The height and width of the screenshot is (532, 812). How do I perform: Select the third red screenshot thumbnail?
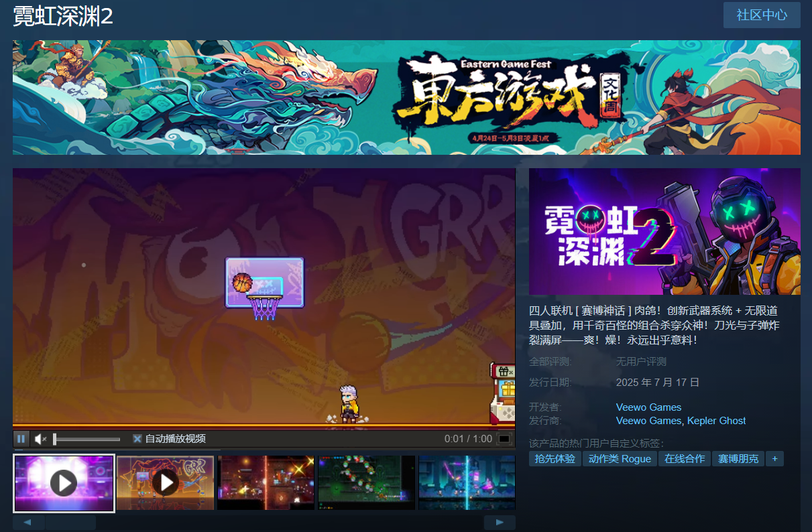266,483
